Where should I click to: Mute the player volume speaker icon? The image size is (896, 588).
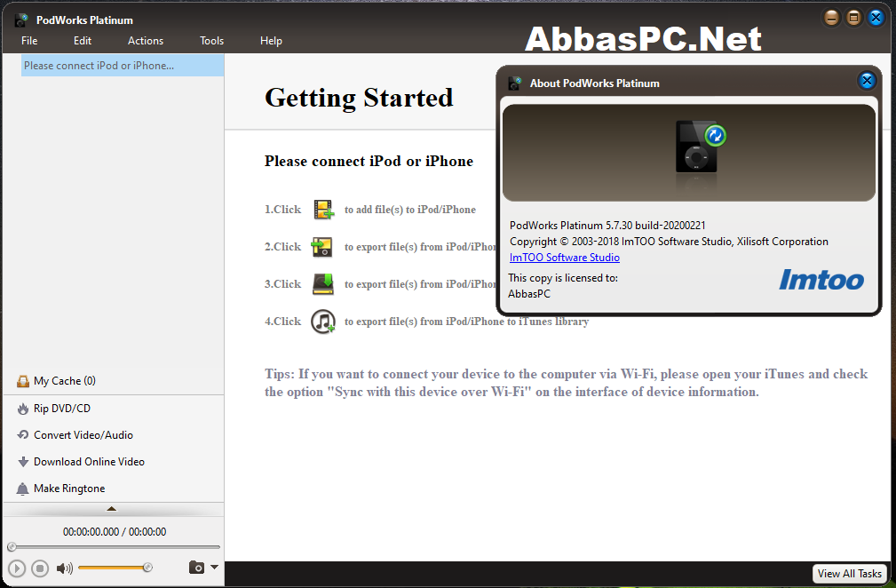pos(65,568)
